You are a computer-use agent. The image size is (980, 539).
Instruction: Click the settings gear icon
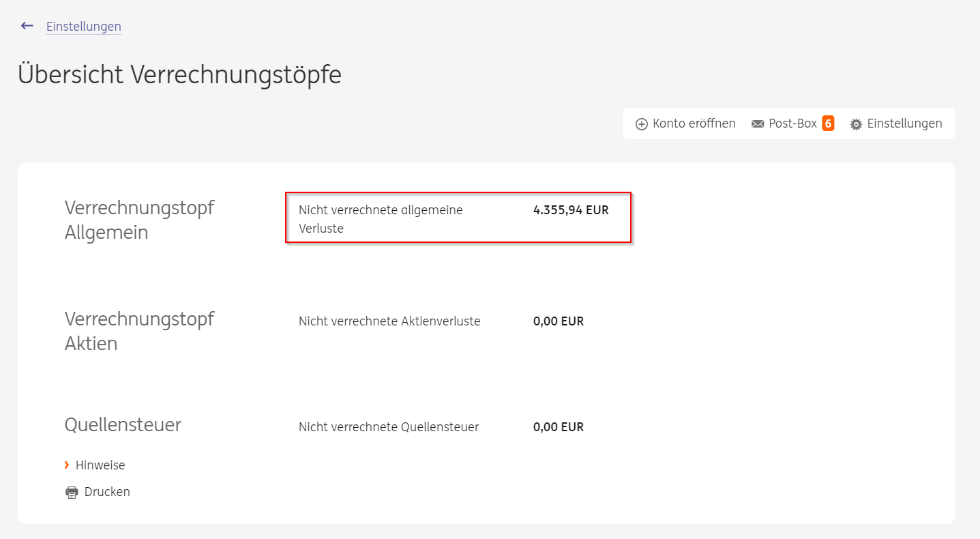856,124
